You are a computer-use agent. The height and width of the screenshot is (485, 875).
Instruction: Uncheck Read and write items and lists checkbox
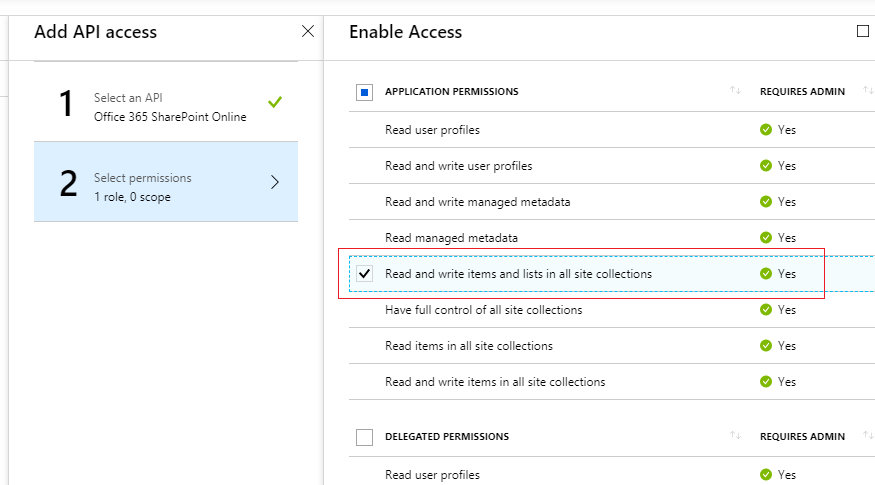coord(364,273)
